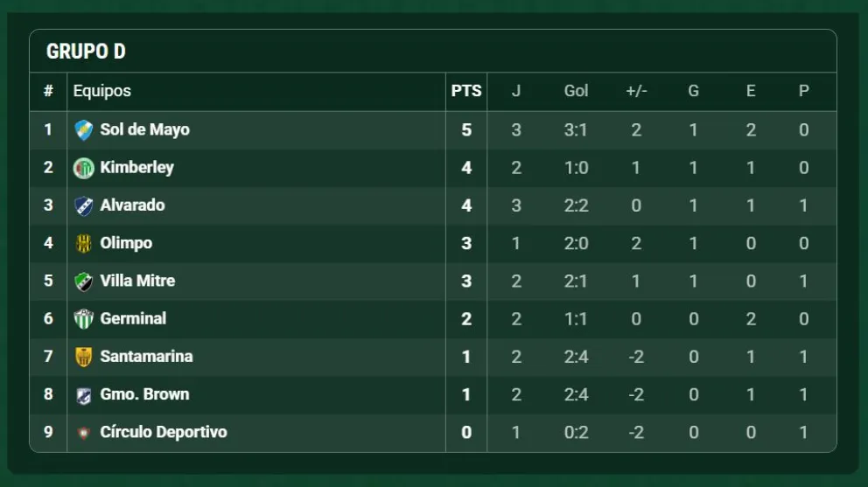Select the Villa Mitre team name
Image resolution: width=868 pixels, height=487 pixels.
137,281
